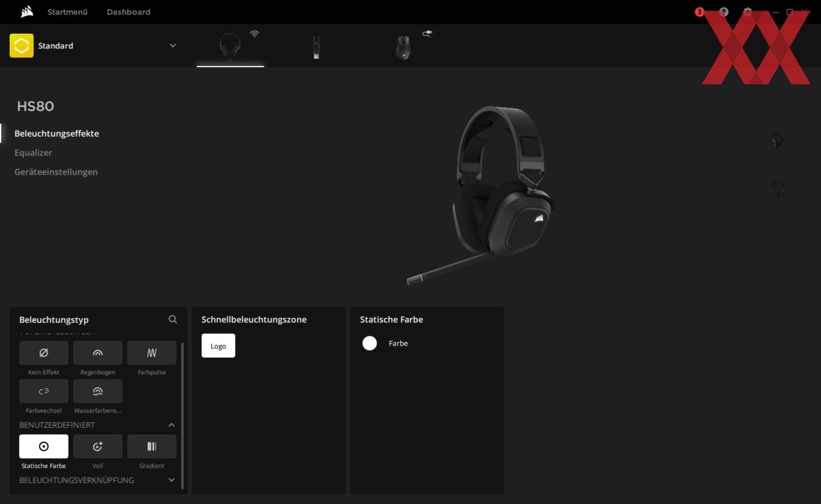Open the Equalizer section

(33, 153)
